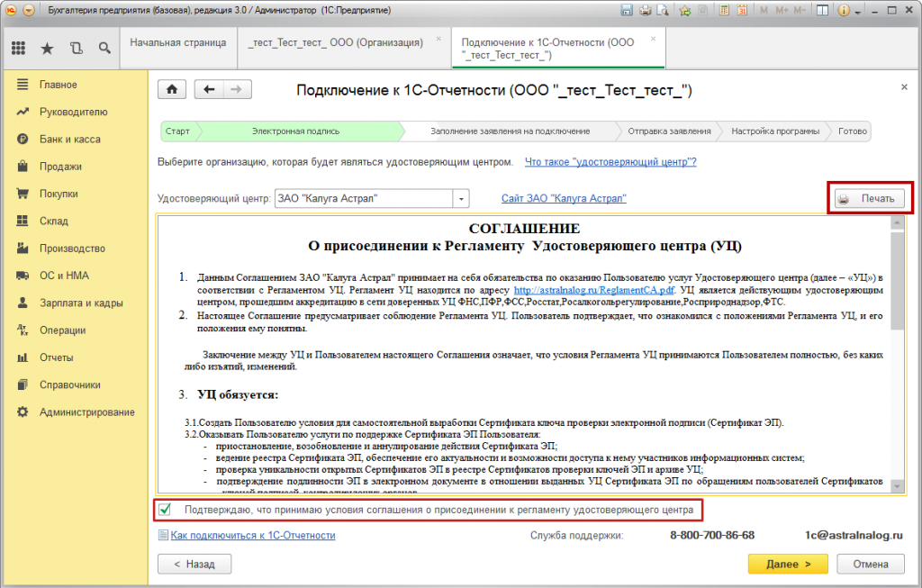Open link Как подключиться к 1С-Отчетности
Screen dimensions: 922x588
point(253,535)
